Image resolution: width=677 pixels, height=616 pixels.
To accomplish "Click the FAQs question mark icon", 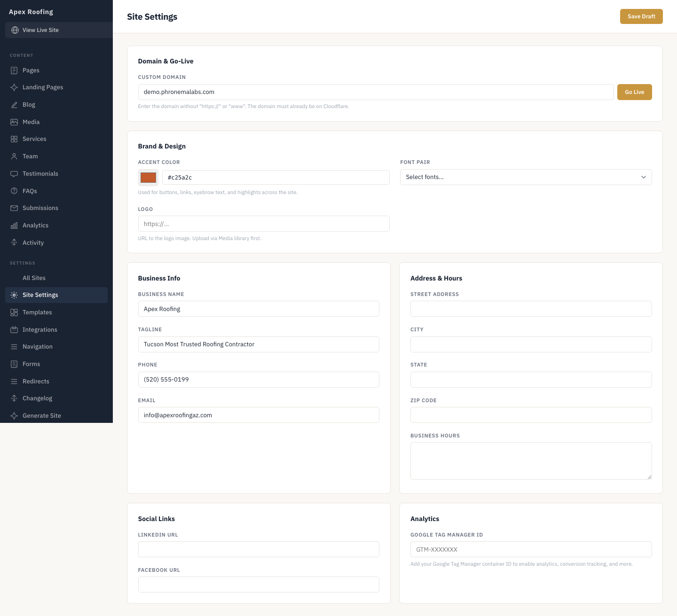I will tap(14, 191).
